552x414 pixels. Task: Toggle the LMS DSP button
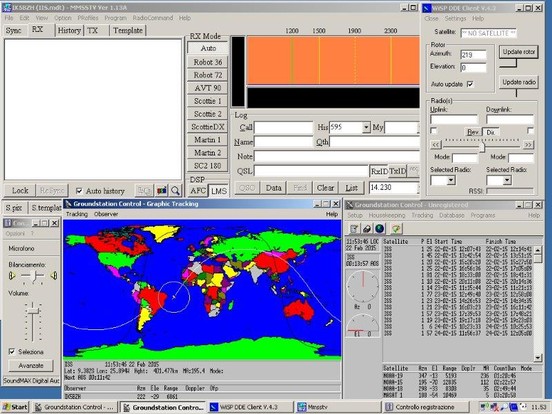click(219, 191)
